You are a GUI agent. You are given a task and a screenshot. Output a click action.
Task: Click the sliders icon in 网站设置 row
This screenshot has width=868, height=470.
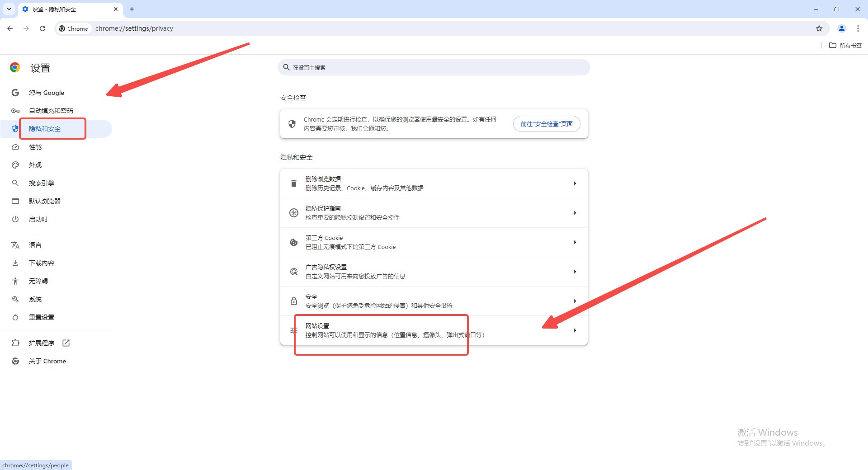pyautogui.click(x=294, y=330)
